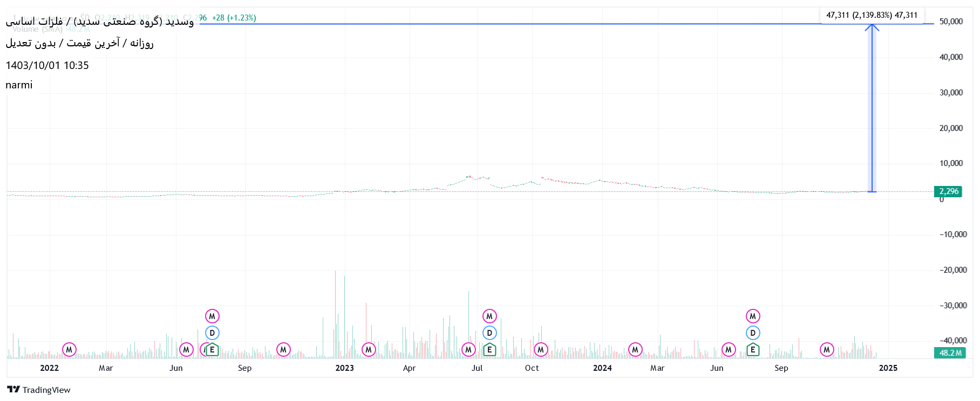Click the last M marker before 2025

(x=827, y=350)
